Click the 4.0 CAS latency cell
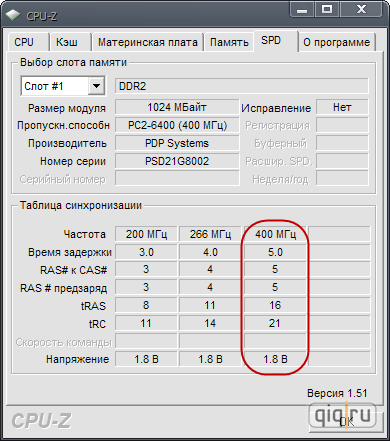Viewport: 390px width, 441px height. [x=210, y=252]
